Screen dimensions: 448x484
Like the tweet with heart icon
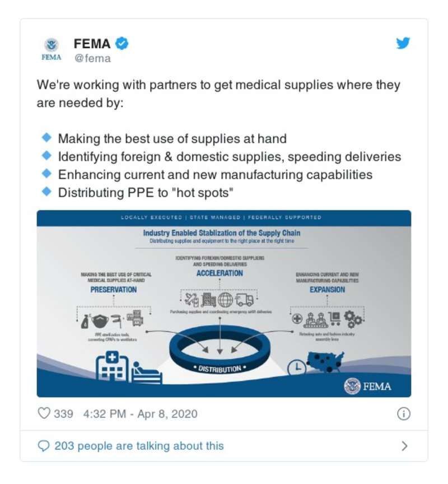point(44,414)
